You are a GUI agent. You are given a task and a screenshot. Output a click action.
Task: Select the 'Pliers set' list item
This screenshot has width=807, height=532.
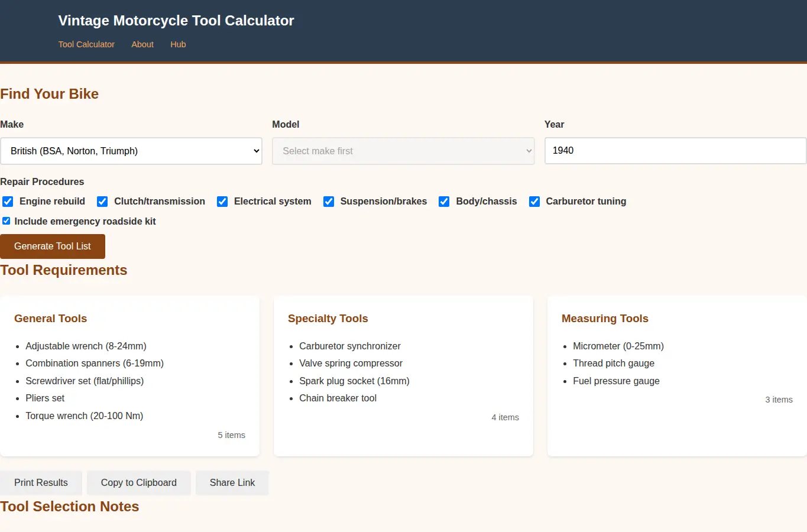pos(45,398)
